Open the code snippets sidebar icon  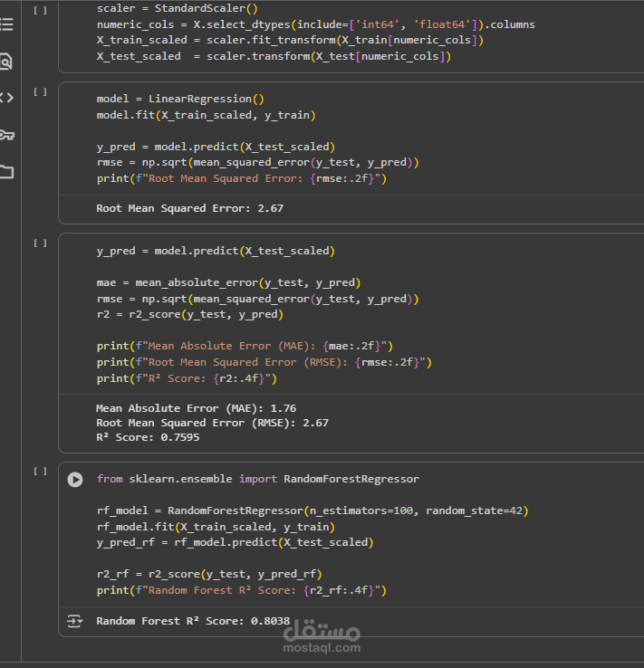[x=6, y=98]
